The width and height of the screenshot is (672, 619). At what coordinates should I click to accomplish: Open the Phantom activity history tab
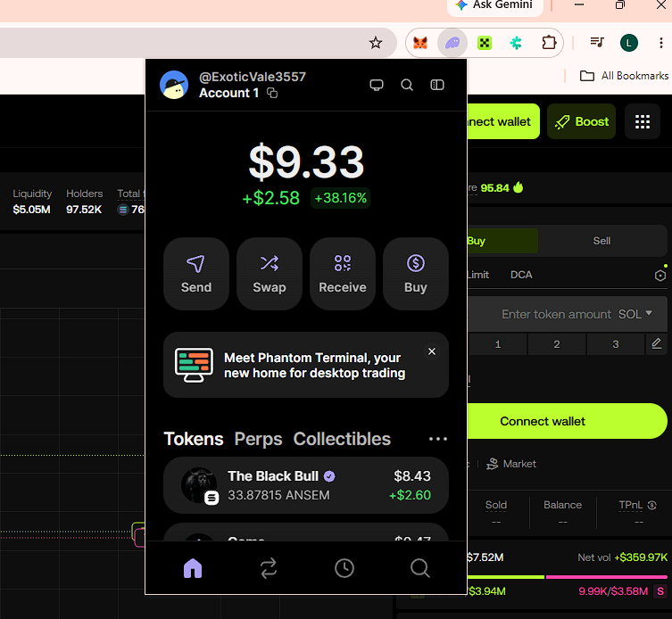coord(344,568)
